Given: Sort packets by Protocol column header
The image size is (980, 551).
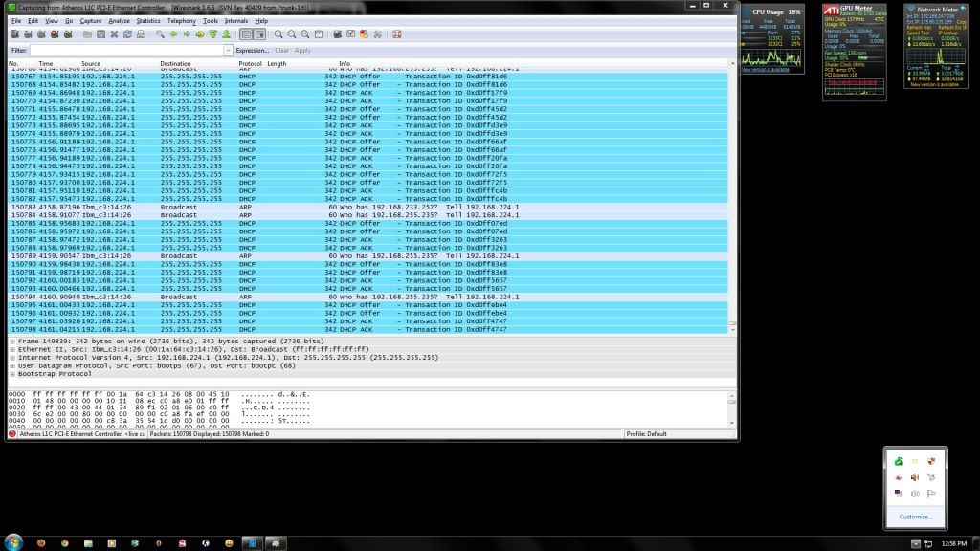Looking at the screenshot, I should pyautogui.click(x=250, y=64).
